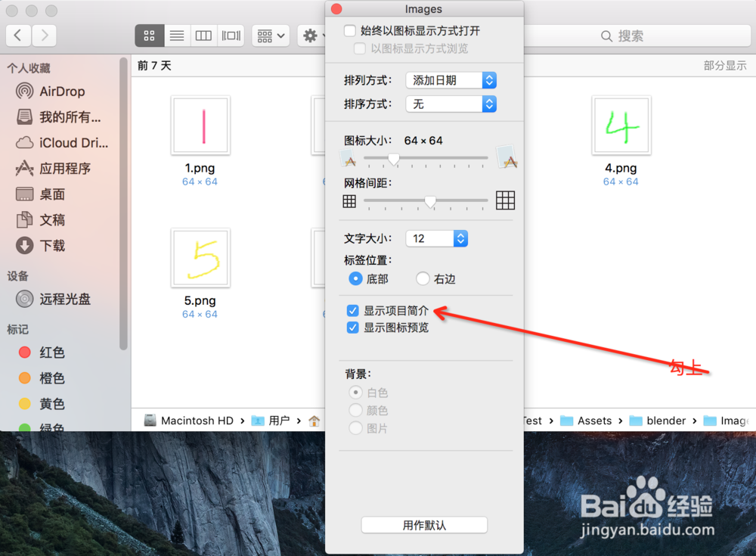Screen dimensions: 756x556
Task: Enable always open in icon view checkbox
Action: point(349,31)
